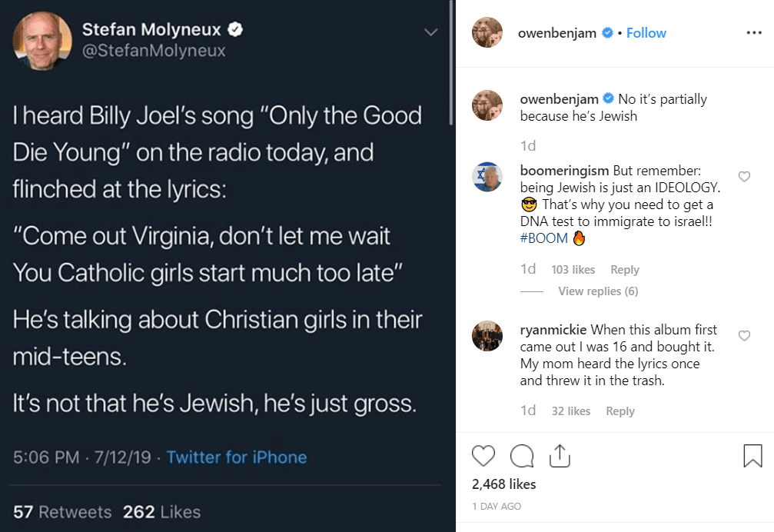774x532 pixels.
Task: Share the post with the upload arrow icon
Action: [x=560, y=456]
